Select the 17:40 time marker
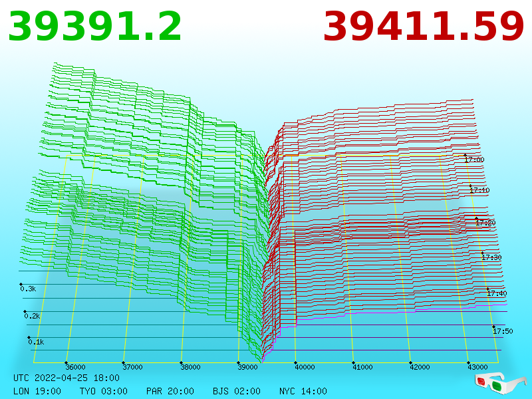The image size is (532, 399). point(497,293)
